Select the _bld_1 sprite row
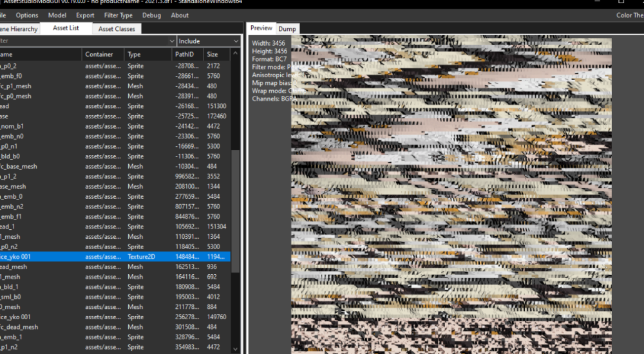 tap(115, 286)
